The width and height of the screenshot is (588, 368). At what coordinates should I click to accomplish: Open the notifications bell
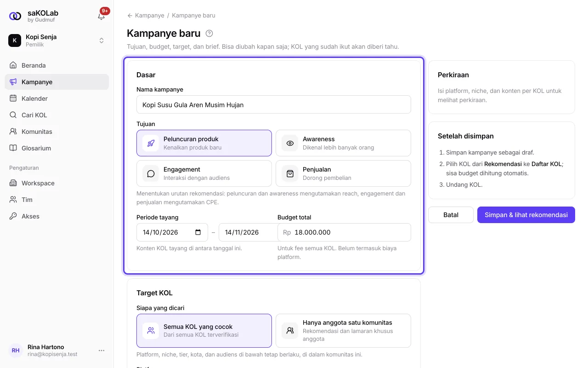(x=102, y=16)
